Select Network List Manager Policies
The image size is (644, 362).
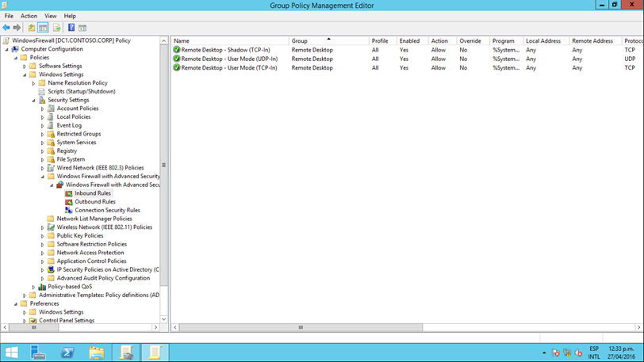(x=94, y=219)
